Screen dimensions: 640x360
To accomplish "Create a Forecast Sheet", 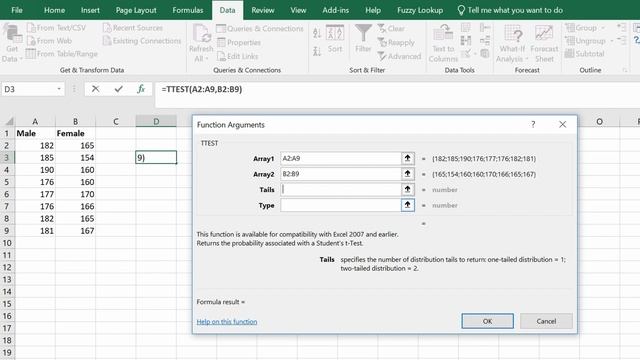I will point(544,43).
